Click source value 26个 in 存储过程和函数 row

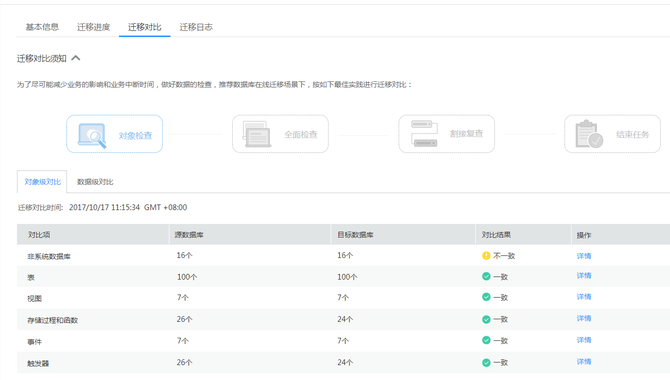point(185,319)
